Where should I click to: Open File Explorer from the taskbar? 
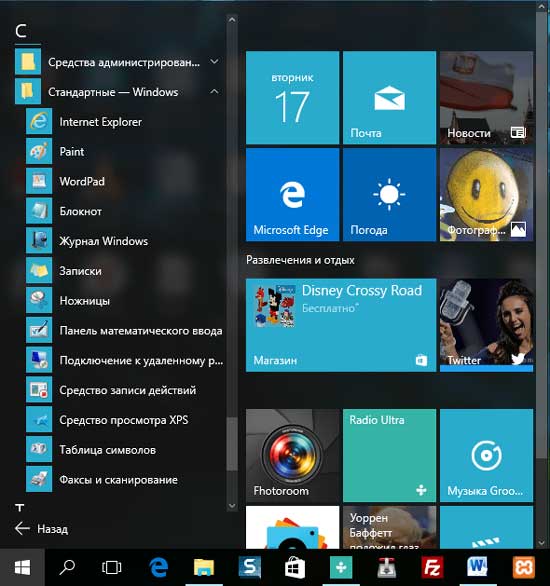204,567
